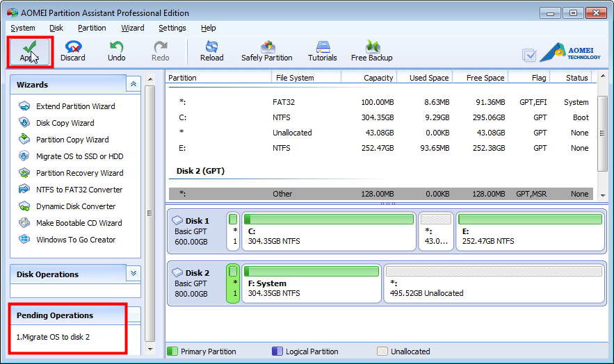Select the Disk 1 drive icon
Viewport: 614px width, 364px height.
coord(177,220)
